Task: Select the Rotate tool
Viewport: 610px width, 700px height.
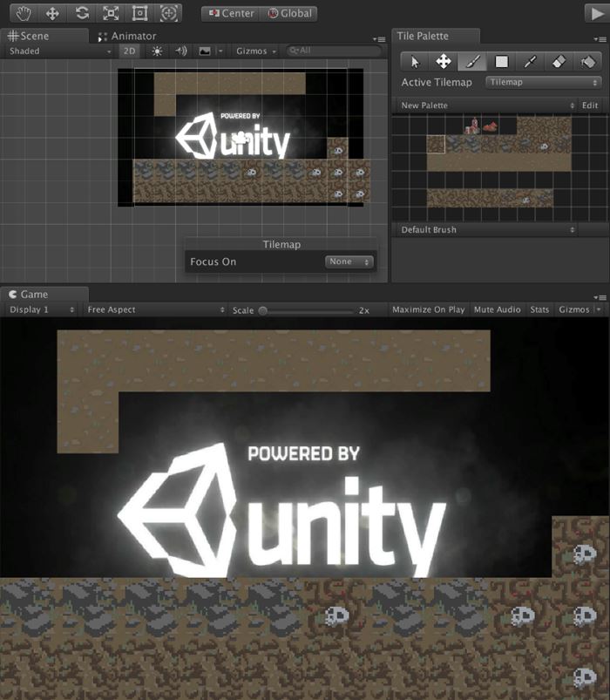Action: point(81,13)
